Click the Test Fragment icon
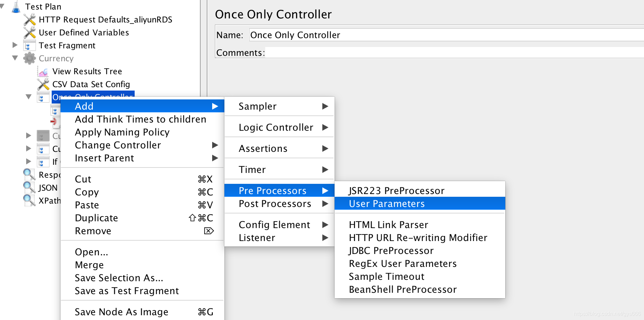 tap(30, 45)
